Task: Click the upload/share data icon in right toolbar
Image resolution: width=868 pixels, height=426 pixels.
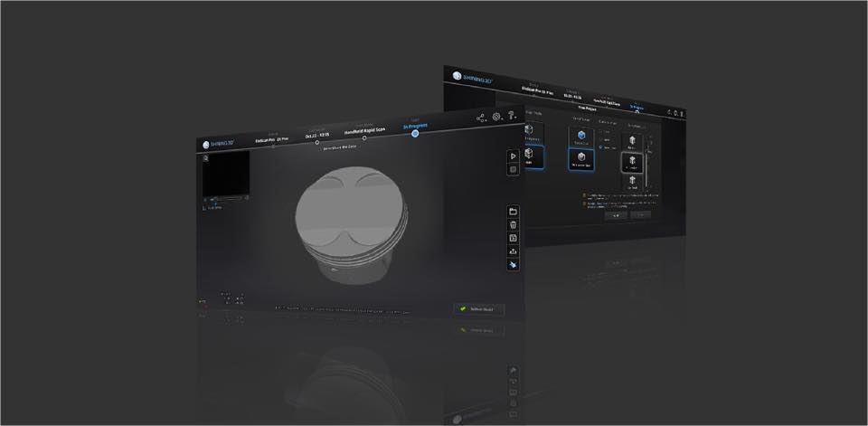Action: pos(514,251)
